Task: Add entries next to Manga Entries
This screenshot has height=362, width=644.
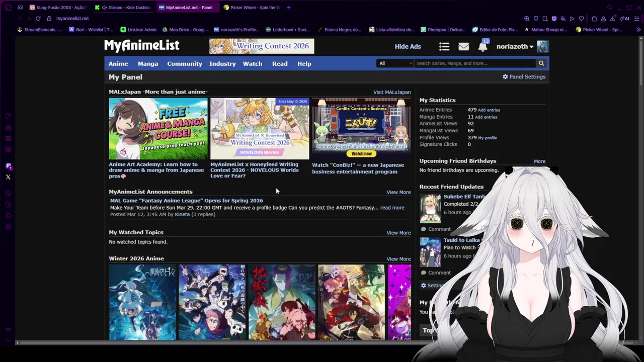Action: 486,117
